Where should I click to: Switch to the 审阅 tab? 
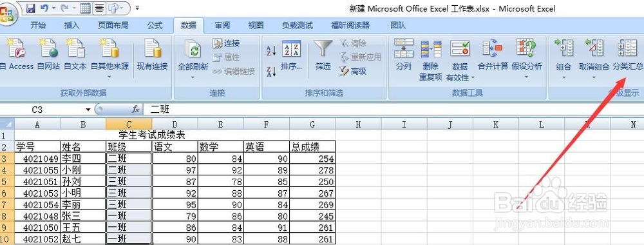tap(222, 26)
